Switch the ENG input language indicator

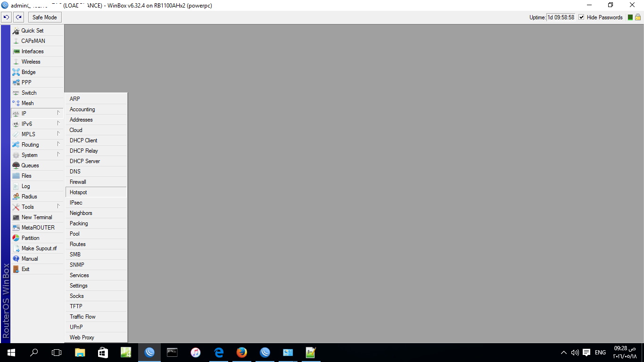pyautogui.click(x=600, y=353)
